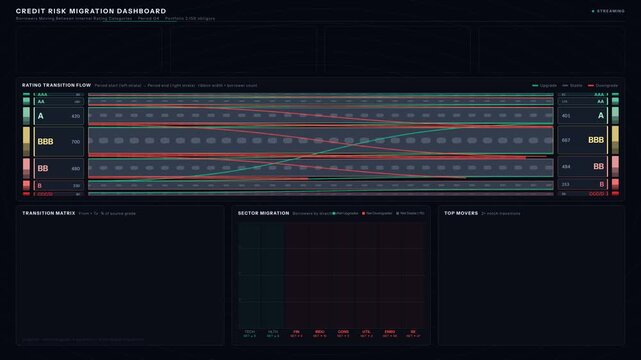Select the period-start BB rating node
This screenshot has width=641, height=360.
59,168
